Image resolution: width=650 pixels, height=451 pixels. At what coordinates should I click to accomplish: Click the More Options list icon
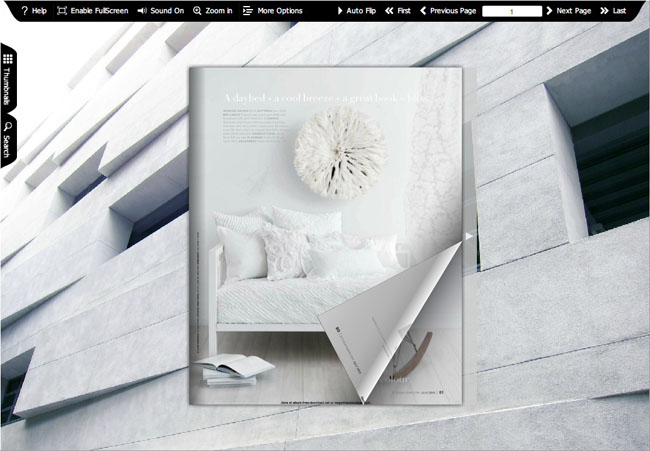pyautogui.click(x=247, y=11)
